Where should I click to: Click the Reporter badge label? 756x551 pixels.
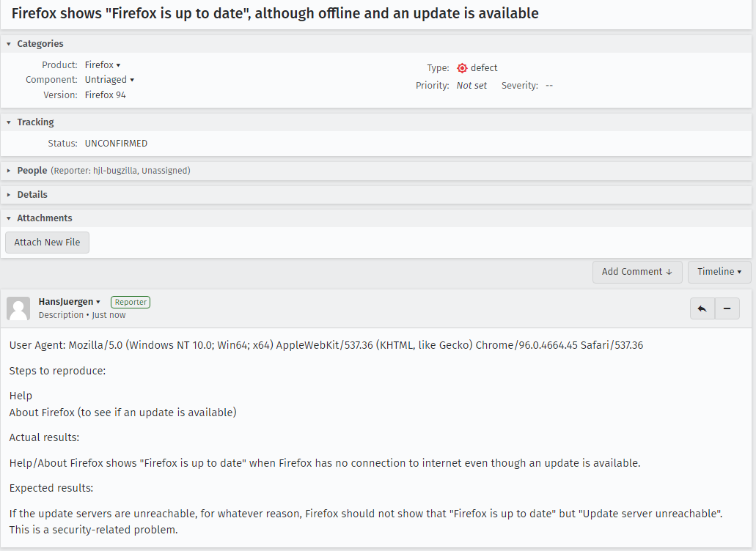coord(131,302)
